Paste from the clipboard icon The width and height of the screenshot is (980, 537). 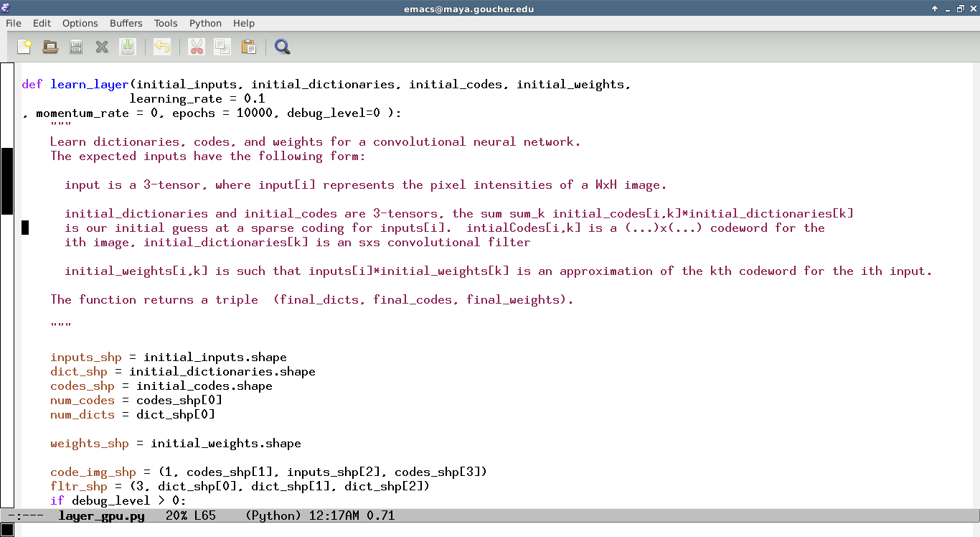tap(248, 47)
